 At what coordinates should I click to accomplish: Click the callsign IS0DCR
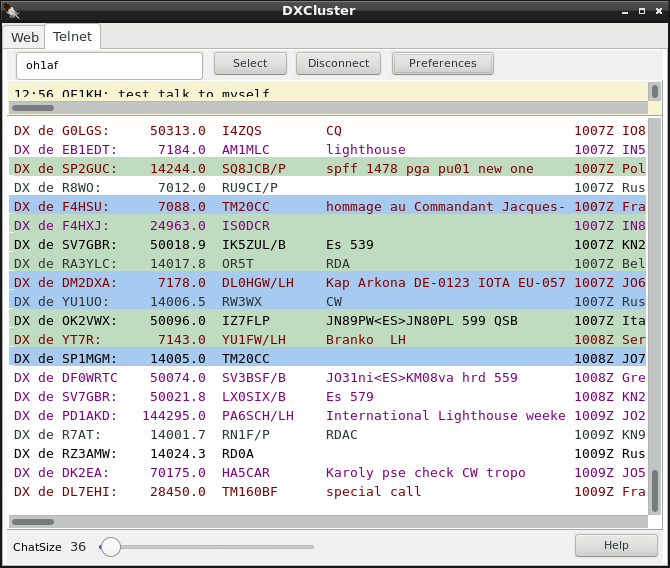[246, 226]
